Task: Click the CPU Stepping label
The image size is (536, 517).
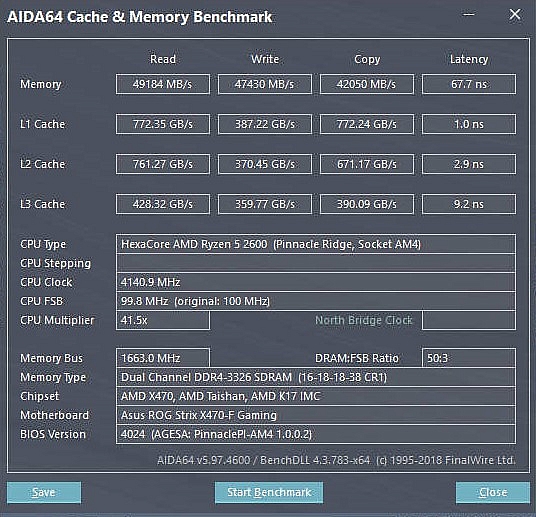Action: pyautogui.click(x=55, y=263)
